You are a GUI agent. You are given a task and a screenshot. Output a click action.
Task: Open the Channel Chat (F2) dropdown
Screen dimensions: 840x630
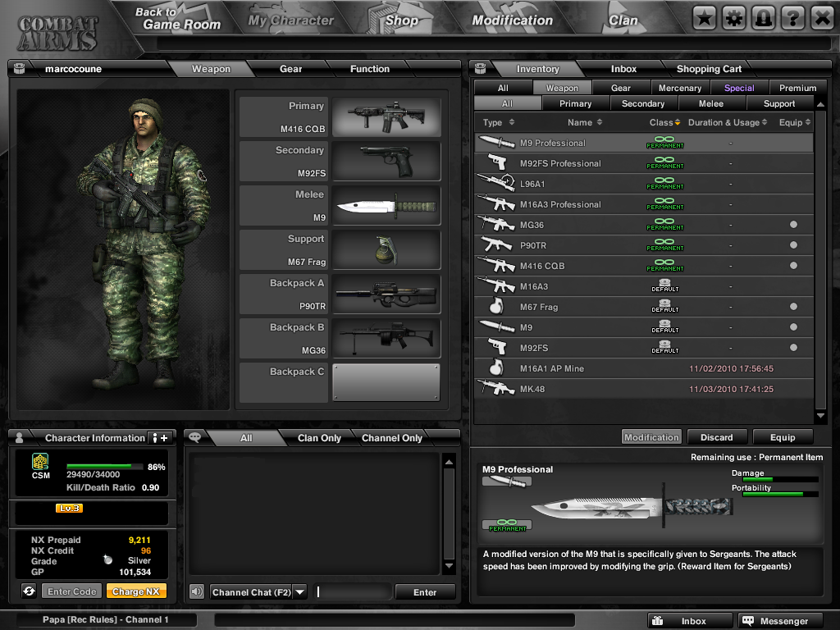pos(300,592)
